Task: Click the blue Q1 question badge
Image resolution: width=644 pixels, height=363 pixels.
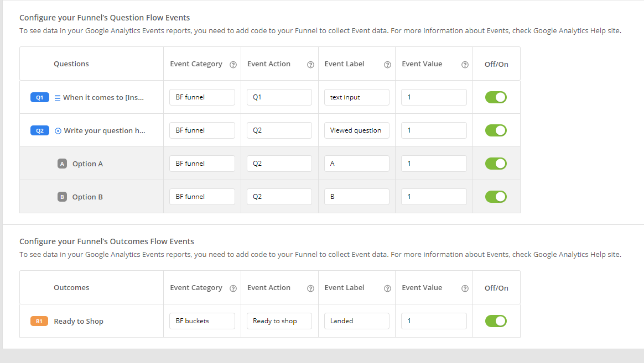Action: (x=39, y=97)
